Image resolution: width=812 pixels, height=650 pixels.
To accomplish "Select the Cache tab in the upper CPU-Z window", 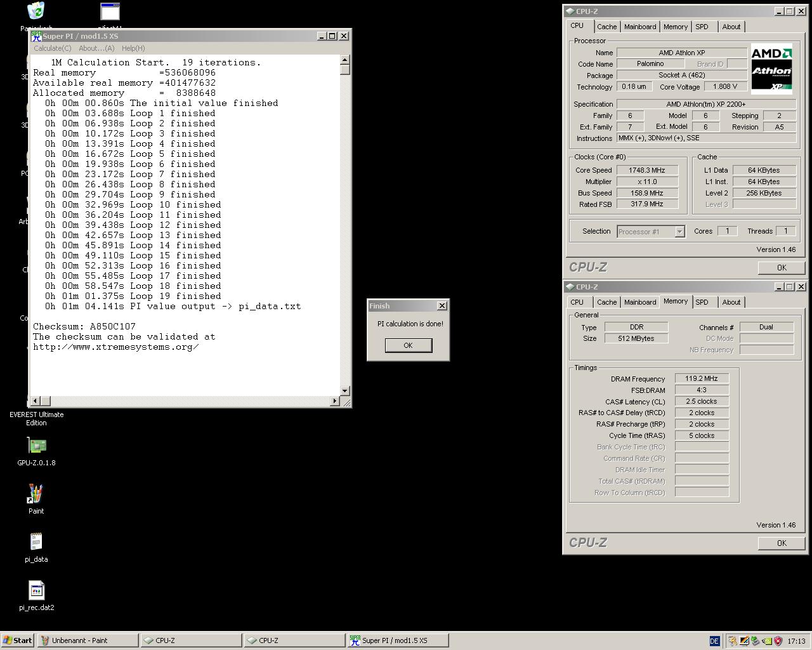I will coord(606,27).
